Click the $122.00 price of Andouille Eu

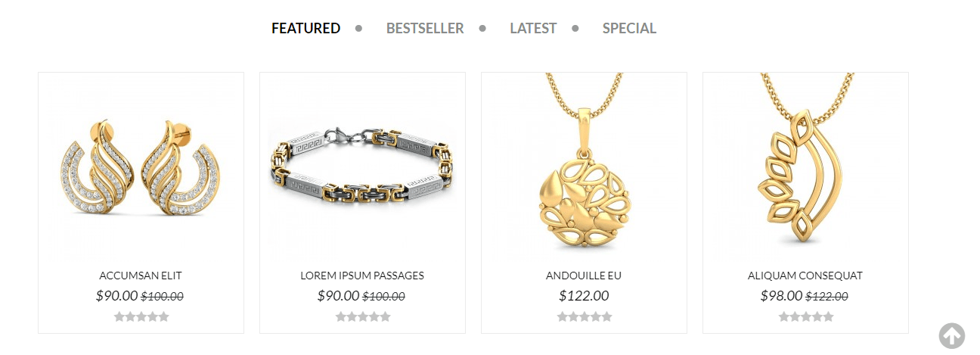point(584,296)
